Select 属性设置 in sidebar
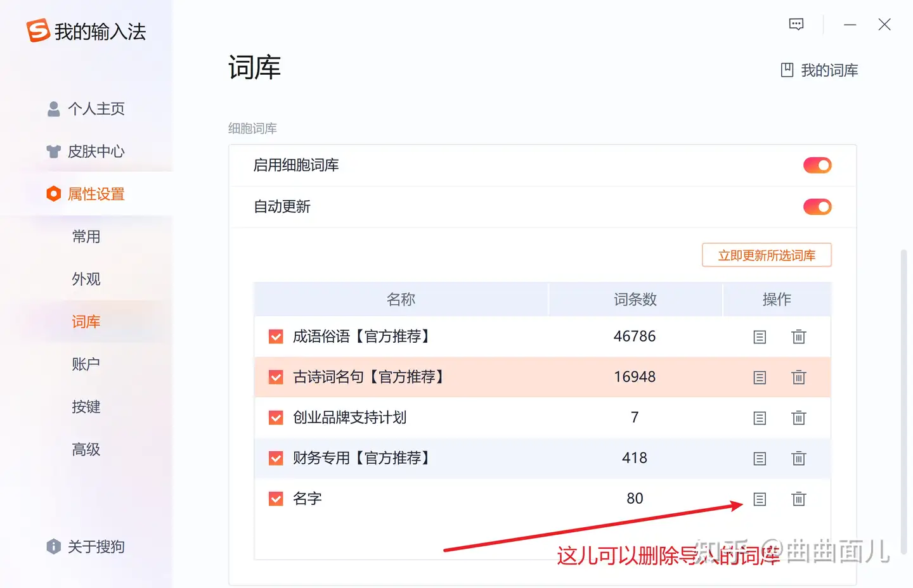The height and width of the screenshot is (588, 913). tap(86, 194)
